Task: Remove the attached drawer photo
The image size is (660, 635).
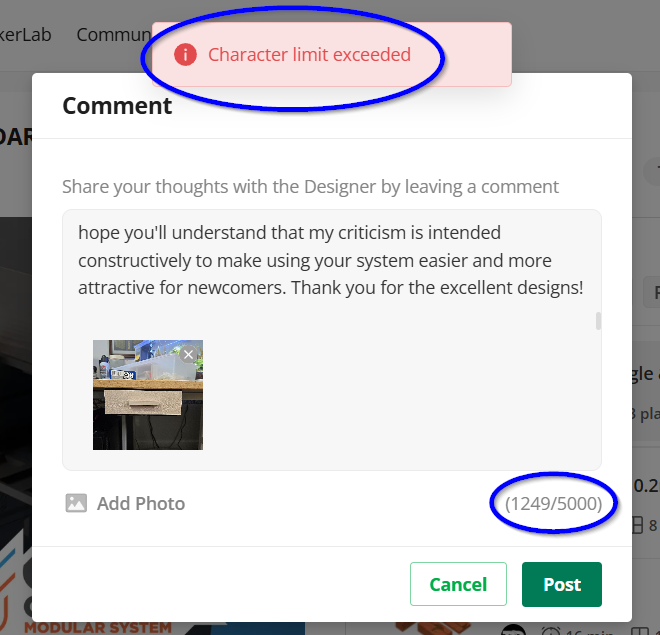Action: (188, 355)
